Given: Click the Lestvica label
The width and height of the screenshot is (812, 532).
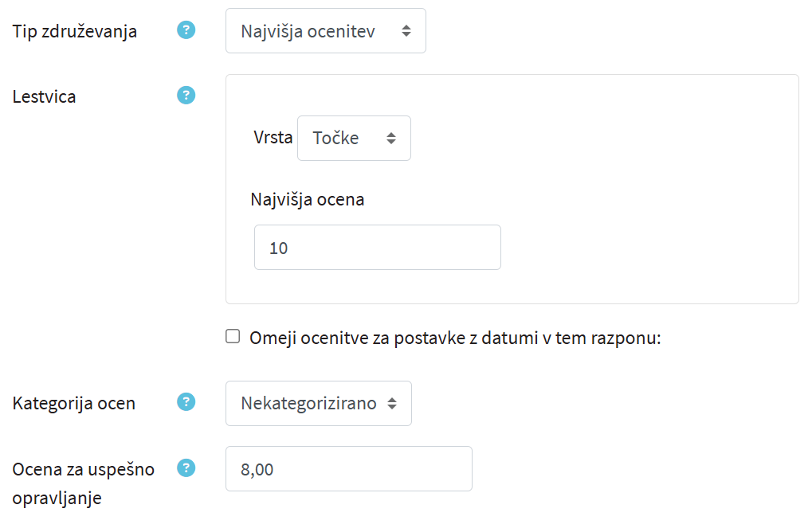Looking at the screenshot, I should tap(45, 97).
